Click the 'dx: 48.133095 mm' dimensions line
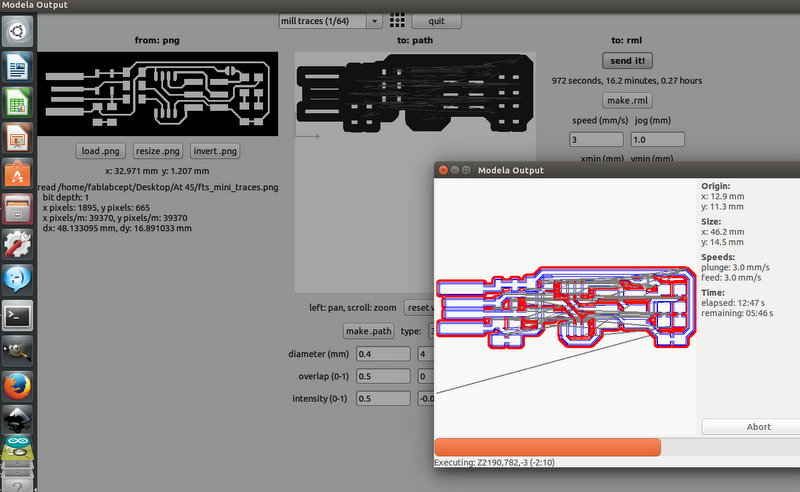Image resolution: width=800 pixels, height=492 pixels. click(x=117, y=228)
